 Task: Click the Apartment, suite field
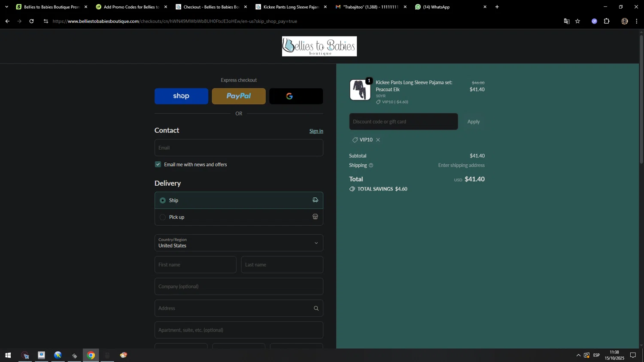239,330
